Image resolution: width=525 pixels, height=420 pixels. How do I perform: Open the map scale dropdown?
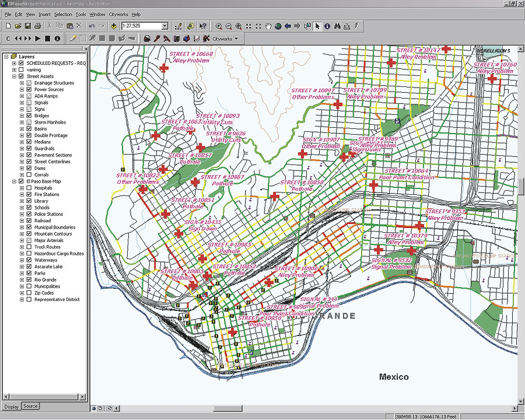click(165, 26)
